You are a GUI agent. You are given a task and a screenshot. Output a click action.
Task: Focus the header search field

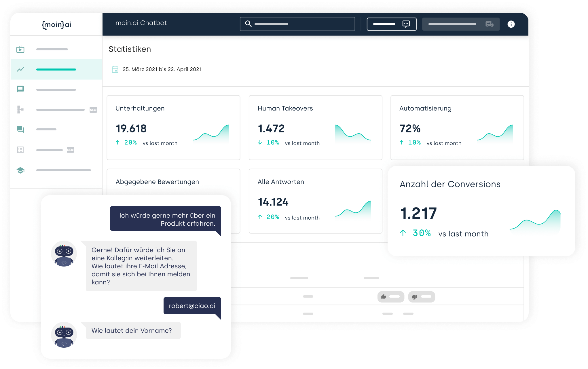point(297,24)
